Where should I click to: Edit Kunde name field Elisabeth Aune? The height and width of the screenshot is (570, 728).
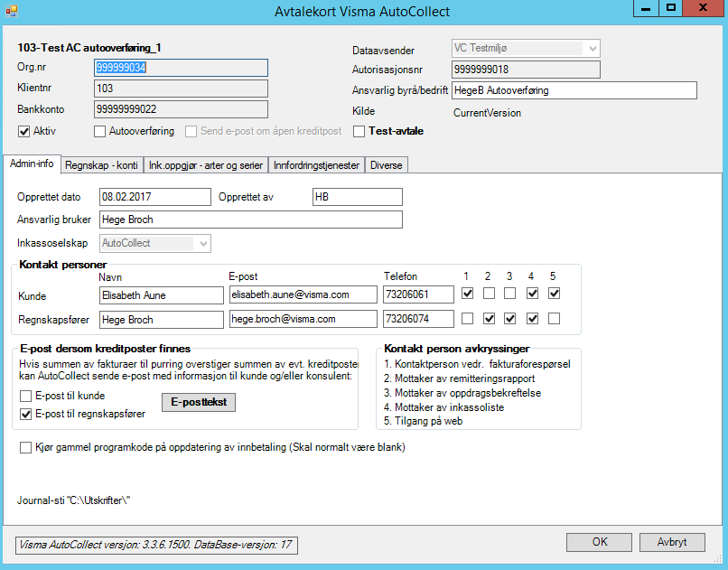coord(162,295)
